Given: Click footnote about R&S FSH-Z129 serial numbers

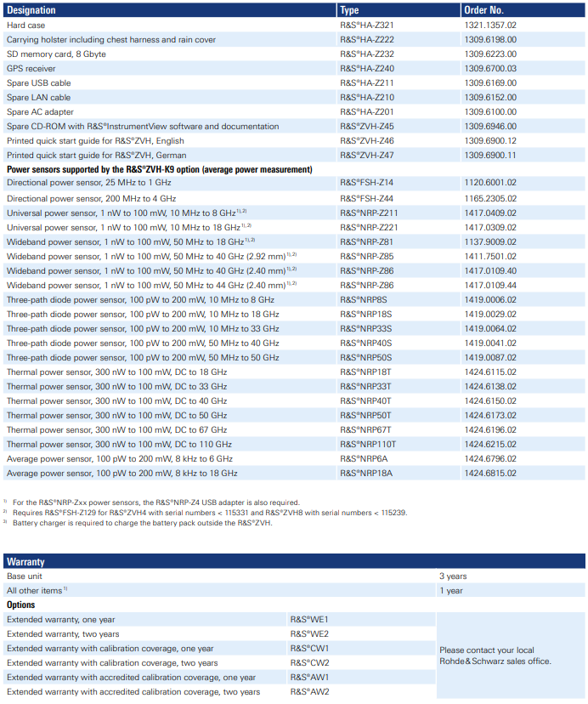Looking at the screenshot, I should 210,513.
